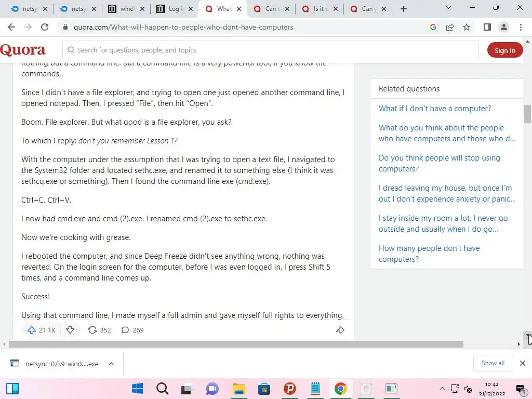Open Task View in taskbar
Viewport: 532px width, 399px height.
click(187, 389)
